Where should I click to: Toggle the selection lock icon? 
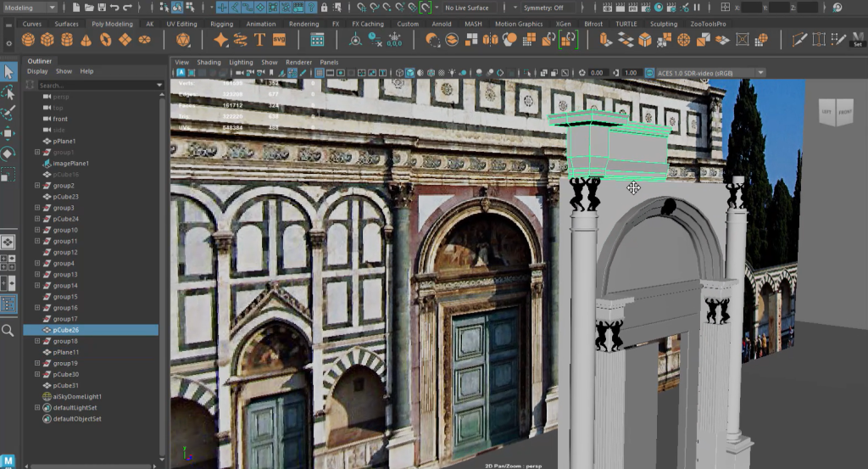325,8
